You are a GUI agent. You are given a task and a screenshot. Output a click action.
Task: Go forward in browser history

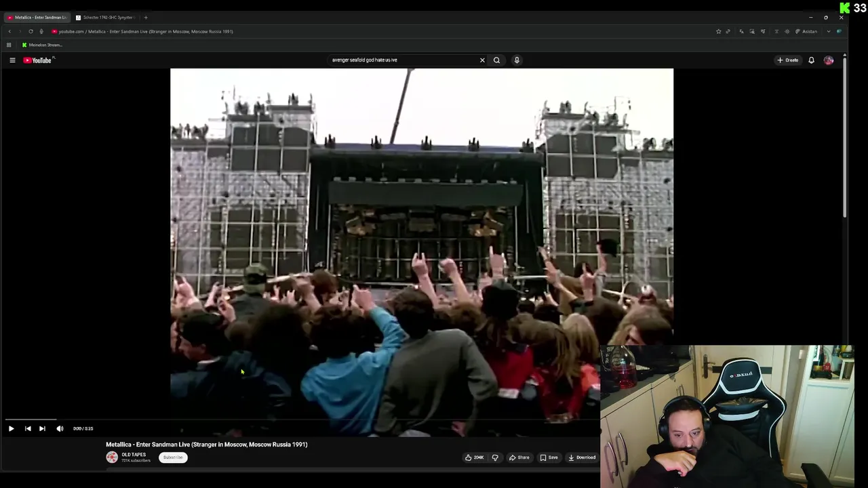(x=20, y=31)
